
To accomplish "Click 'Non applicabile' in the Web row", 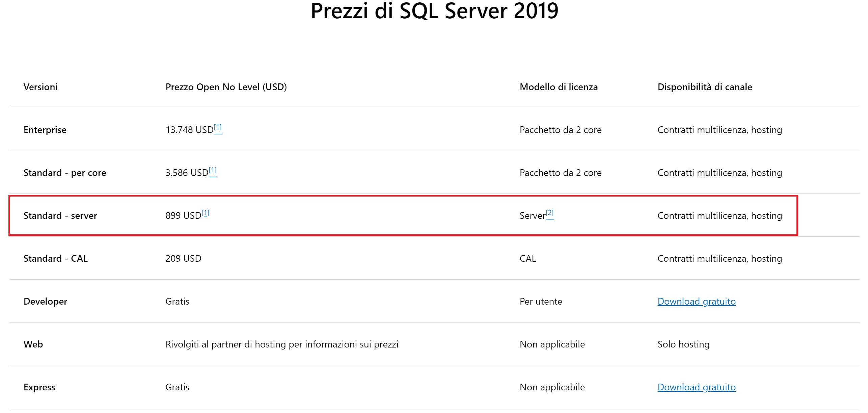I will [552, 344].
